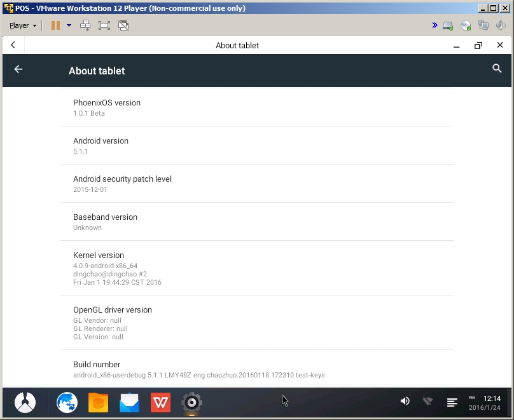Maximize the VMware Player window
514x420 pixels.
pyautogui.click(x=494, y=8)
